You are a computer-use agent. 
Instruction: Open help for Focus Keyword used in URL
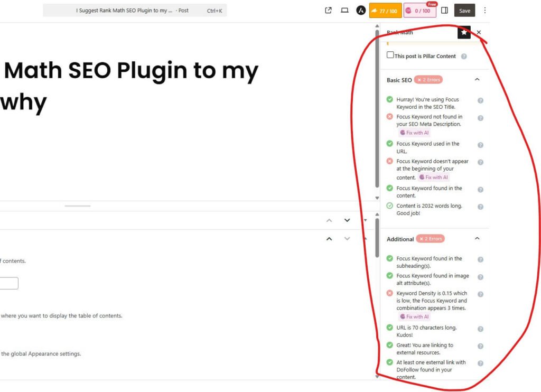tap(480, 145)
